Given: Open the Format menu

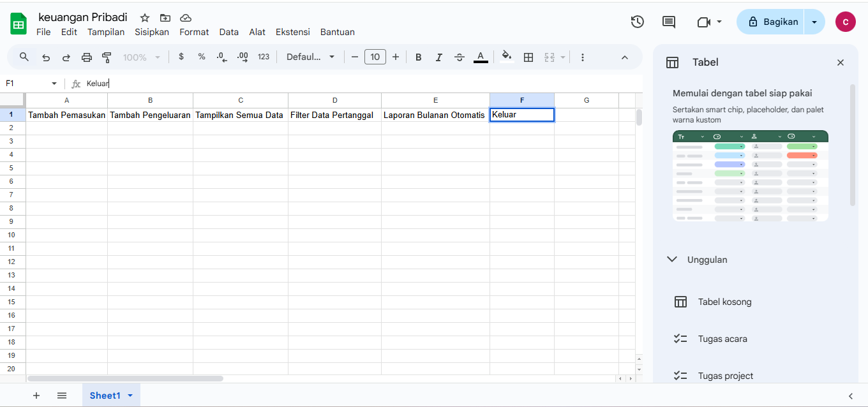Looking at the screenshot, I should coord(194,32).
